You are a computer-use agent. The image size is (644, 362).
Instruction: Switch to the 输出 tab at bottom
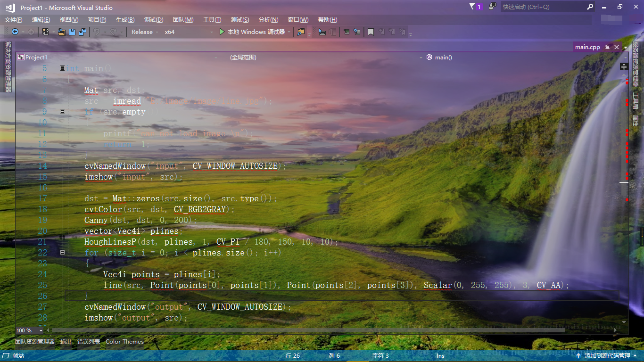[x=66, y=341]
